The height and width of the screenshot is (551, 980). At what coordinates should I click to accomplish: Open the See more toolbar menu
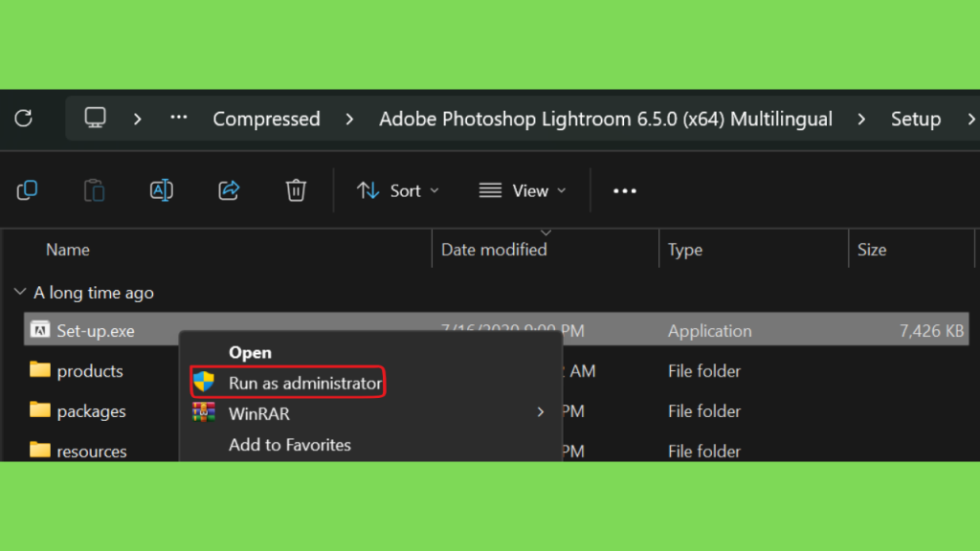point(625,190)
